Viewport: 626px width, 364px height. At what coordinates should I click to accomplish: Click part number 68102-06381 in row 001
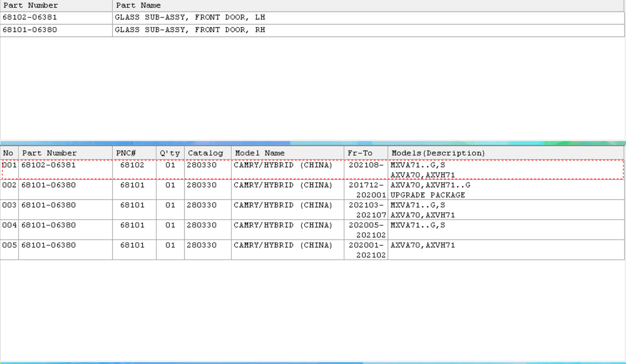point(49,165)
